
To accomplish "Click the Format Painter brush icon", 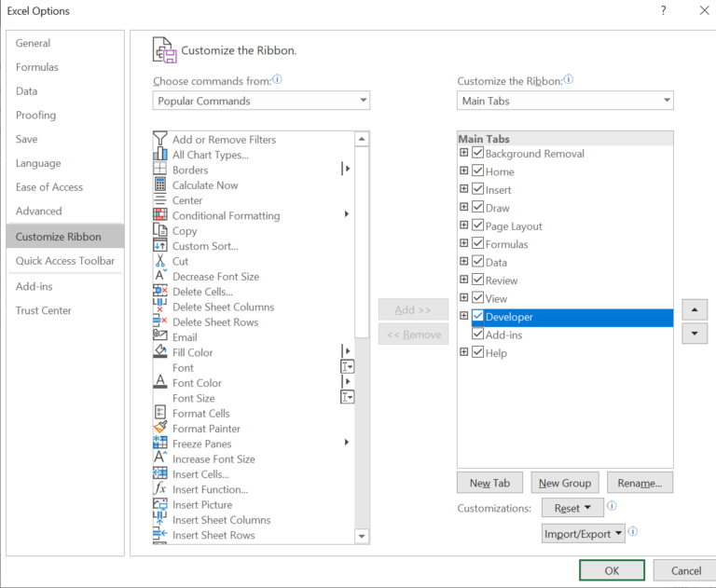I will (x=159, y=429).
